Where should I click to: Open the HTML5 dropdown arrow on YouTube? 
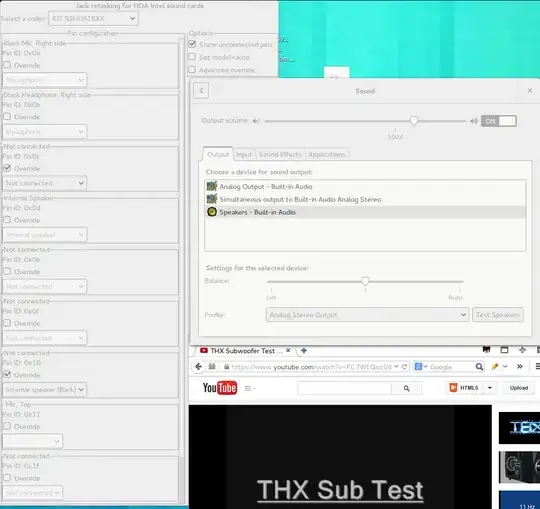(x=489, y=388)
